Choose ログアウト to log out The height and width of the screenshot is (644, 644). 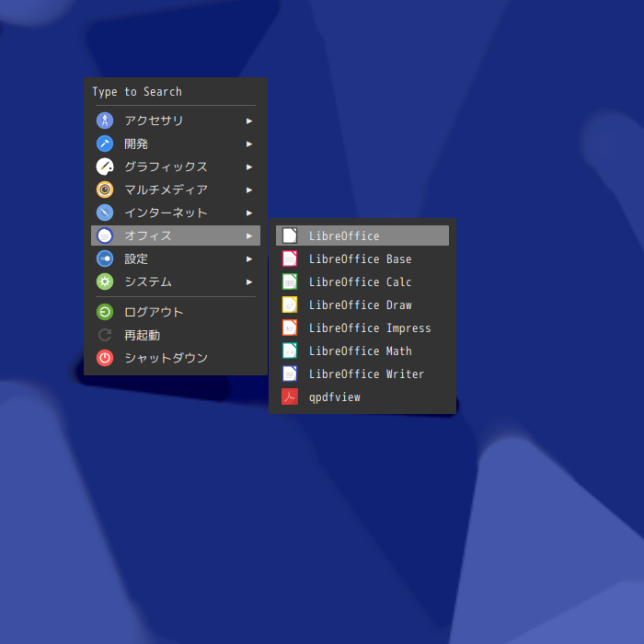click(176, 312)
